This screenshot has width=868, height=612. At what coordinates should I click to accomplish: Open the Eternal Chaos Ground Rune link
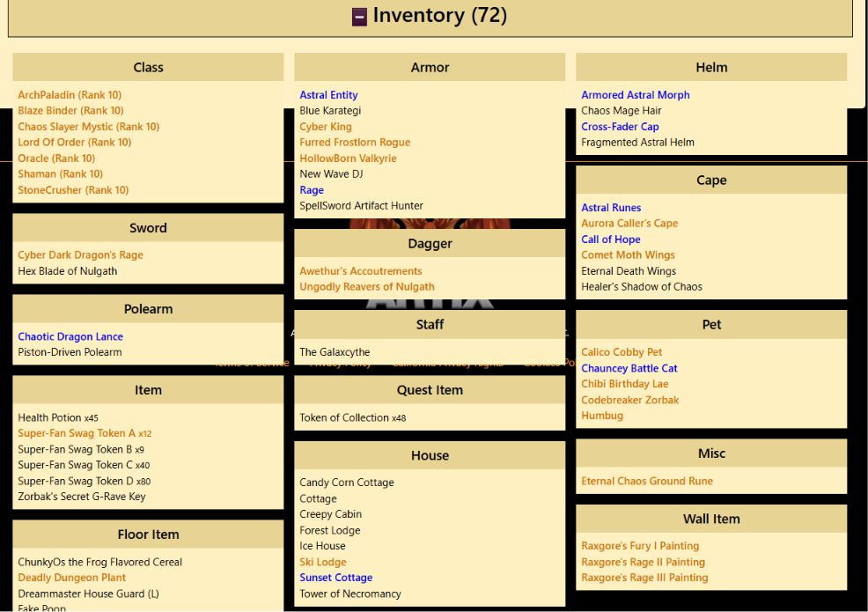pos(647,482)
